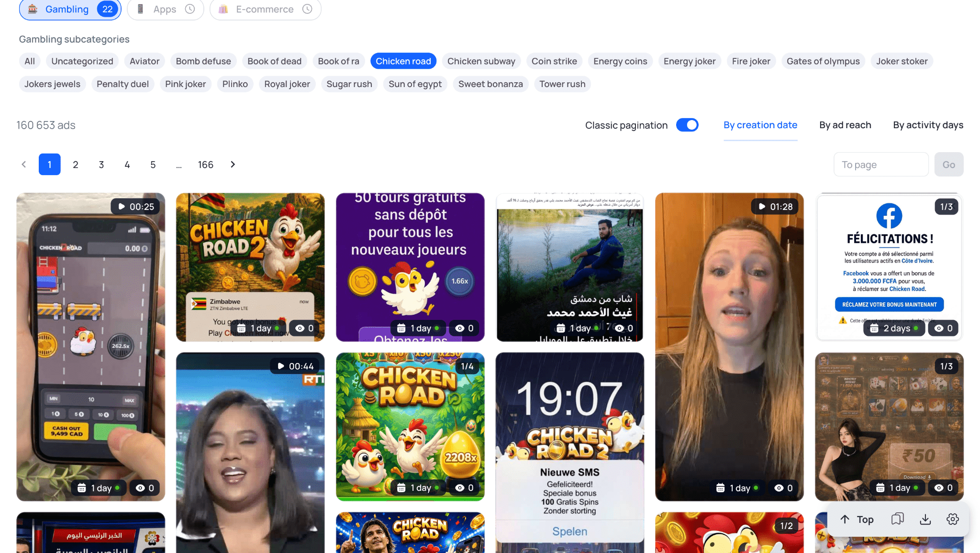Focus the To page input field

coord(881,165)
